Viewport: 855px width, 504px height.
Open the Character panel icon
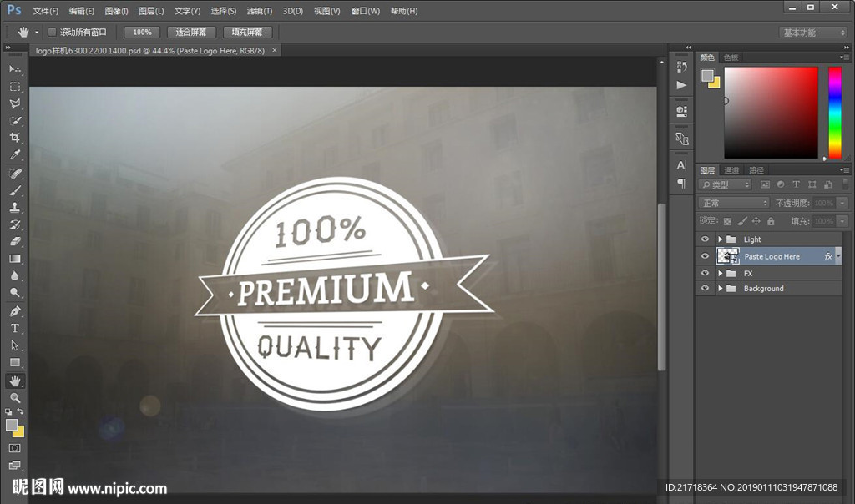point(681,165)
